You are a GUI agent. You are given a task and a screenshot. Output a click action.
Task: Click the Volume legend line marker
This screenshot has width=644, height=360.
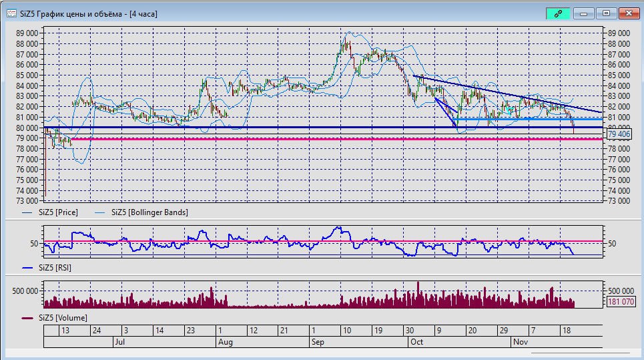click(x=27, y=317)
